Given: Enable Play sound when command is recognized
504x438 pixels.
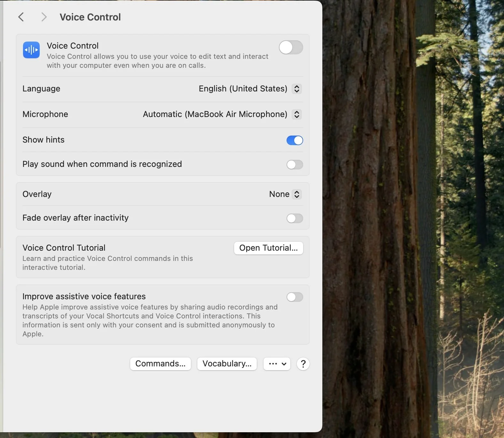Looking at the screenshot, I should (295, 164).
